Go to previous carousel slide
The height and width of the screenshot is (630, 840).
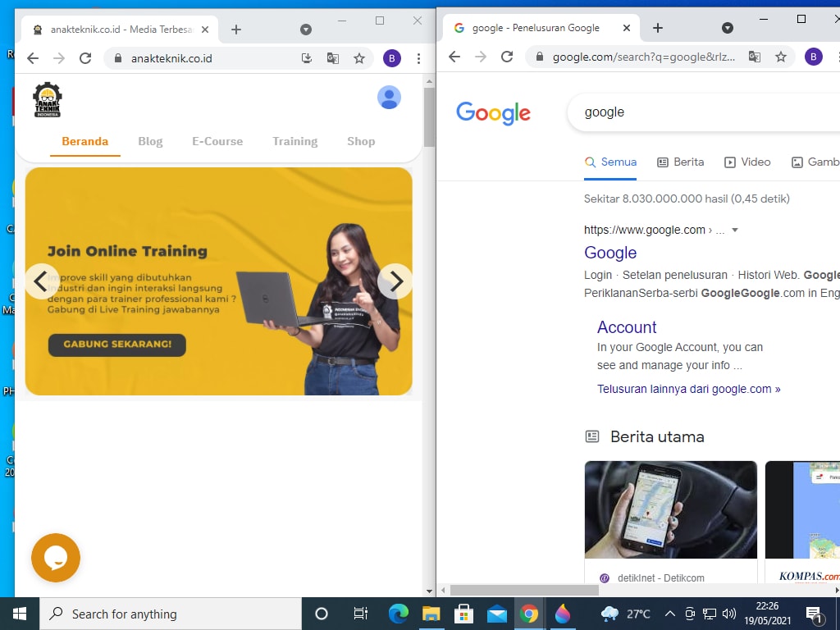point(42,281)
